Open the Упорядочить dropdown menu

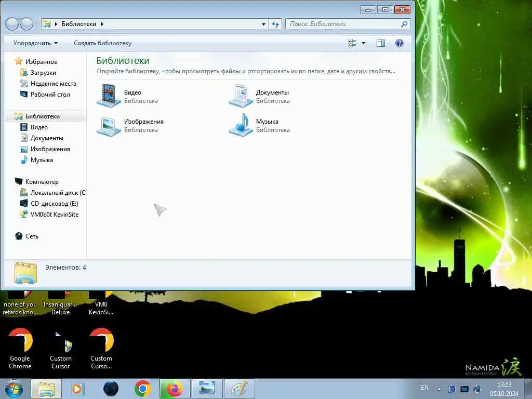pyautogui.click(x=36, y=43)
